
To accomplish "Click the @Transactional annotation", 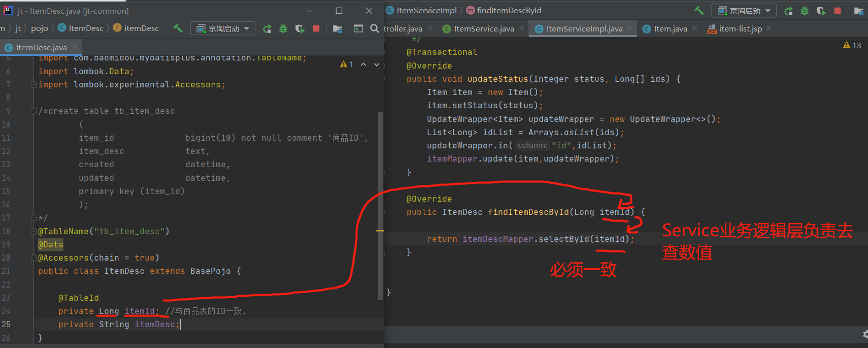I will click(x=442, y=52).
